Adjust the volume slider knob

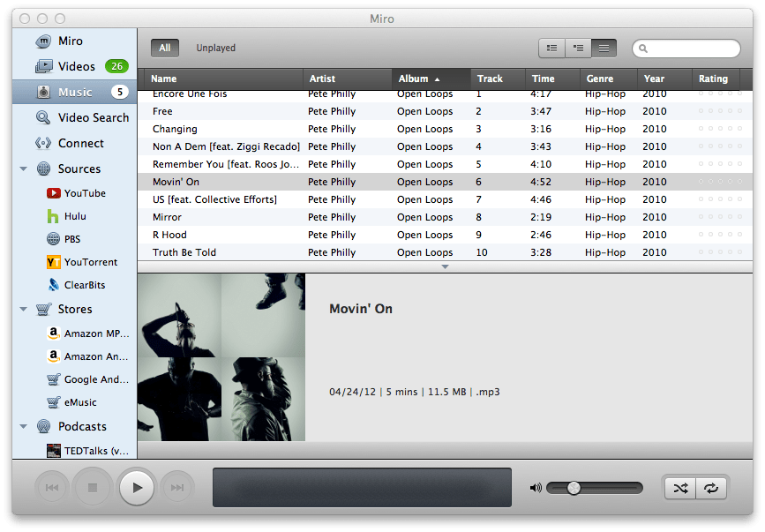(574, 488)
